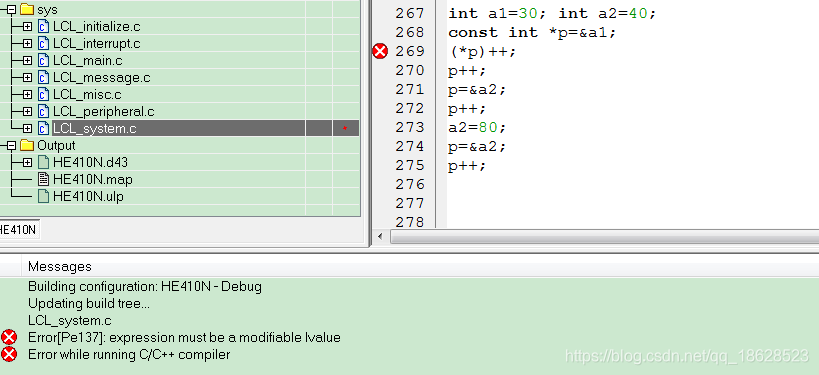This screenshot has width=819, height=375.
Task: Select LCL_misc.c in the tree
Action: coord(87,95)
